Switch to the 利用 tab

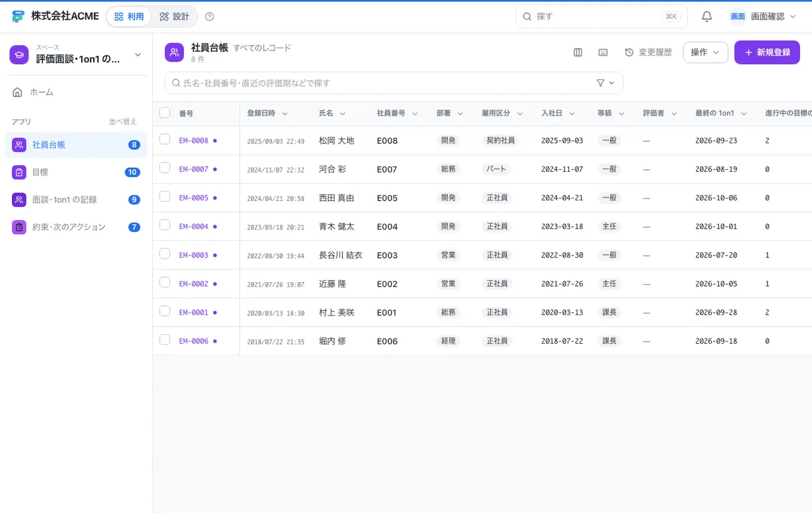(x=129, y=16)
